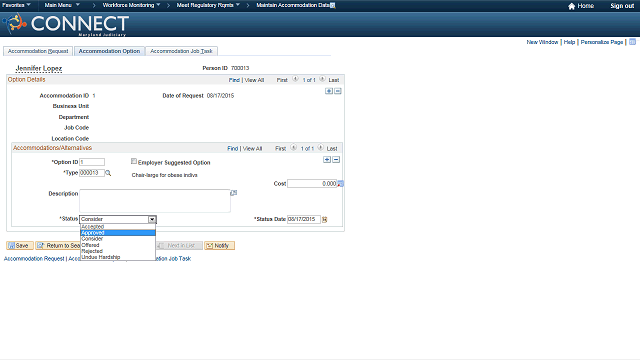Click the Jennifer Lopez name text
Screen dimensions: 640x360
[39, 69]
